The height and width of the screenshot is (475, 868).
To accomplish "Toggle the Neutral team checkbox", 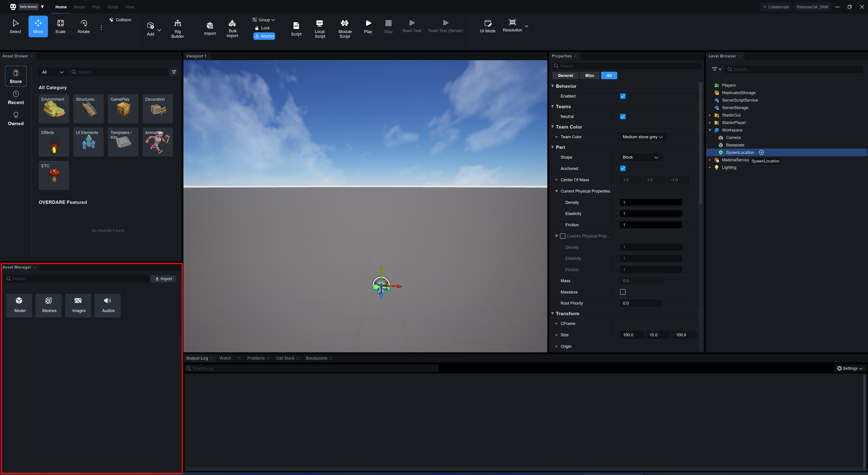I will tap(623, 116).
